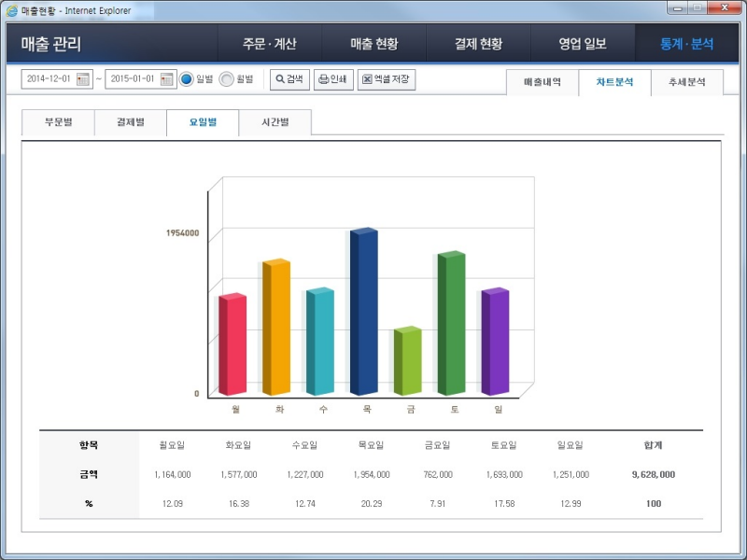
Task: Click the orange 화 Tuesday bar in chart
Action: tap(275, 329)
